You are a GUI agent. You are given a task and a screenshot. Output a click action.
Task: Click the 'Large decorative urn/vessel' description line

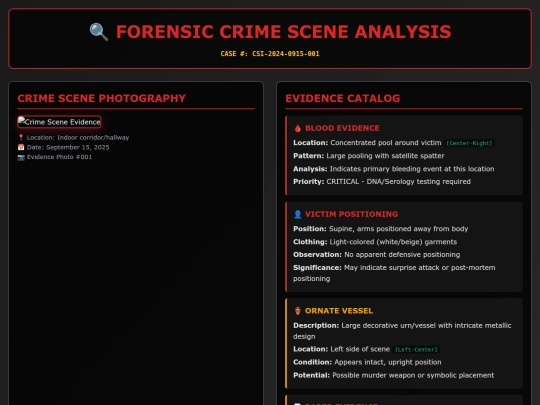click(402, 331)
